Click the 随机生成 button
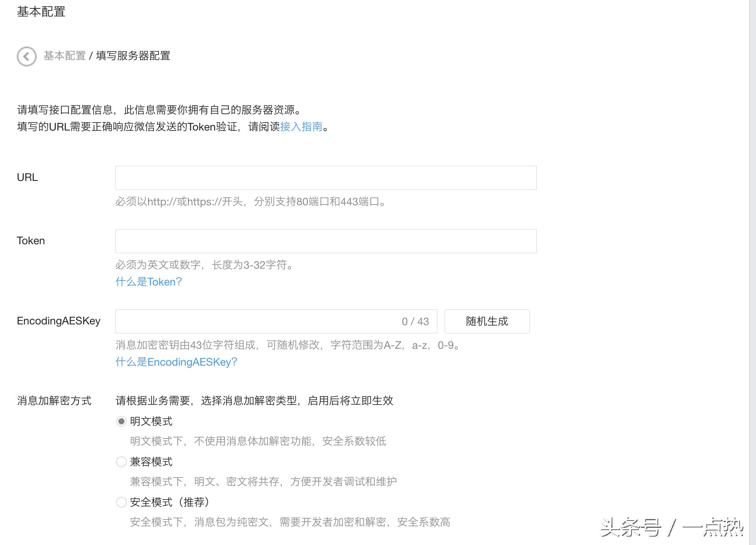The width and height of the screenshot is (756, 545). click(487, 321)
